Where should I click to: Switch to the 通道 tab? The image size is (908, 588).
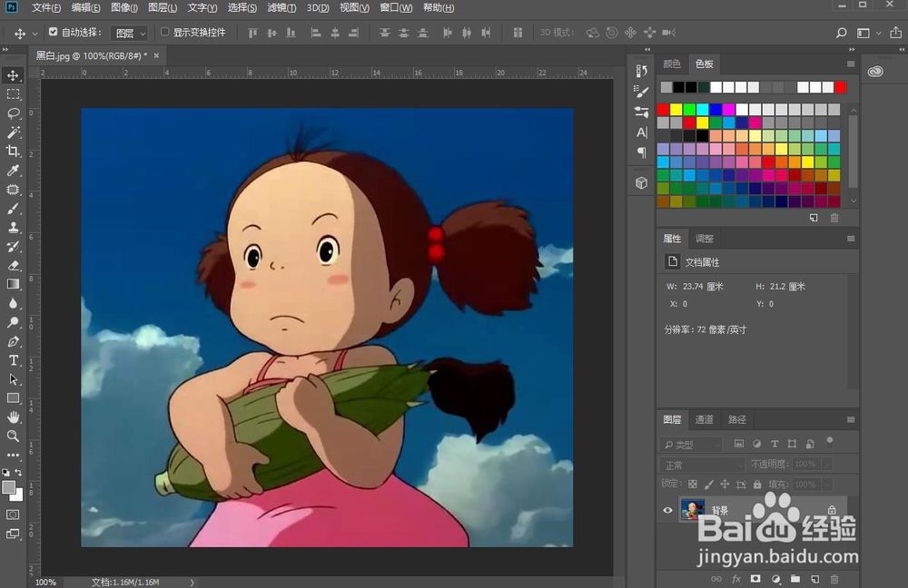tap(705, 419)
